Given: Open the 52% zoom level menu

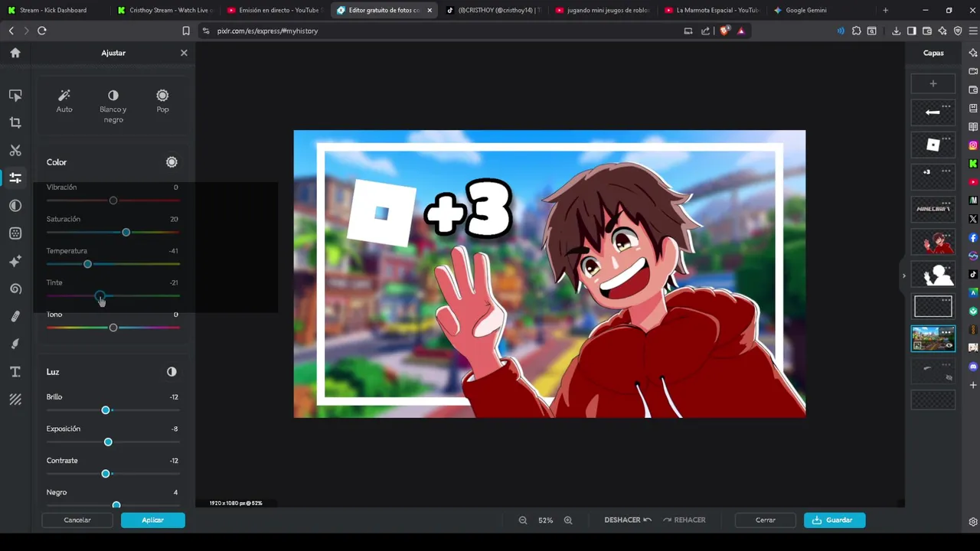Looking at the screenshot, I should [x=545, y=520].
